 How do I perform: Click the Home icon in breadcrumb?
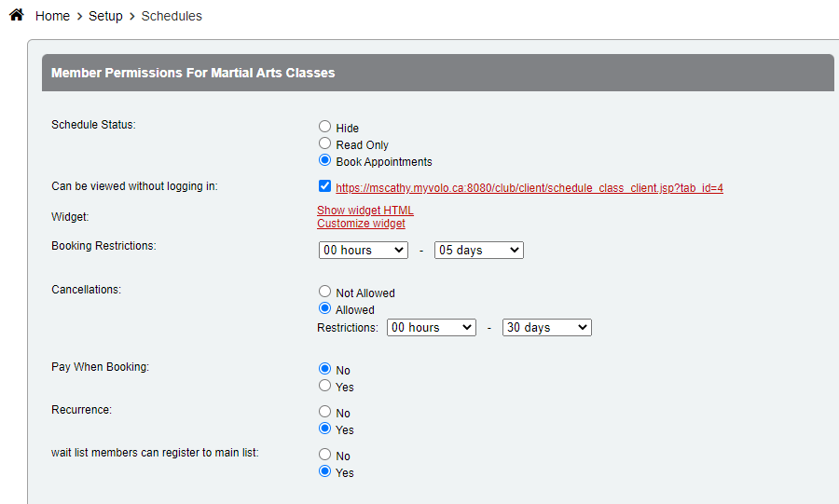pos(16,16)
